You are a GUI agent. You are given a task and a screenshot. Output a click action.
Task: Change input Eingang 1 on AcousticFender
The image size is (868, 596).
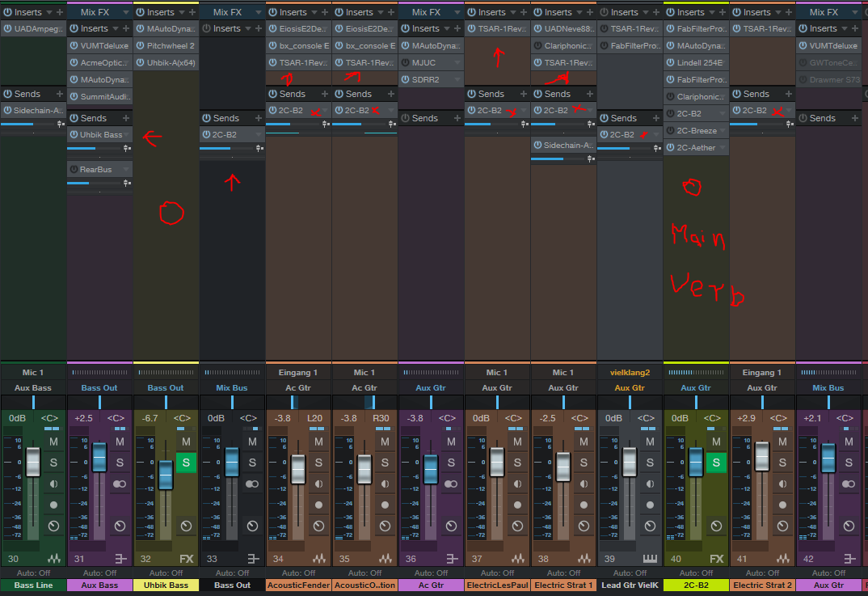click(x=298, y=373)
